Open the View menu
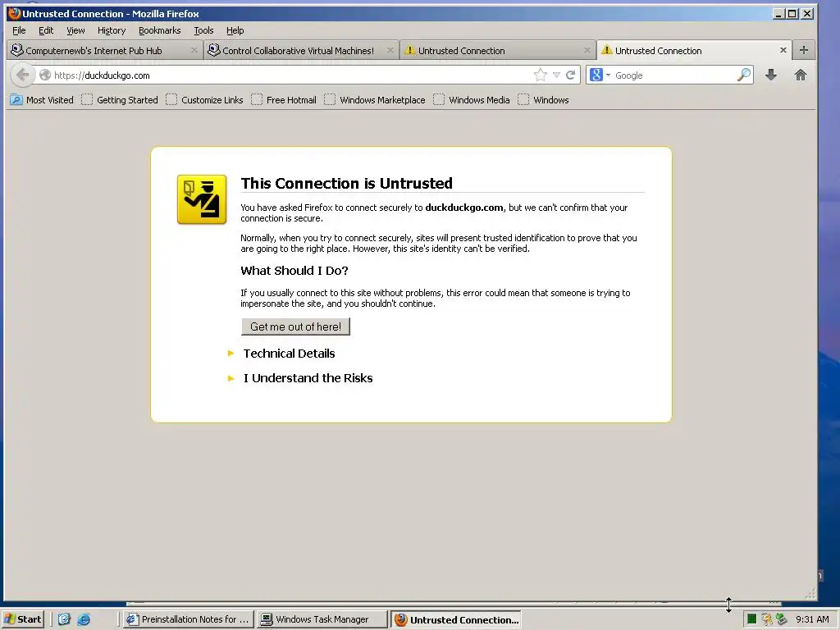This screenshot has height=630, width=840. [x=75, y=30]
